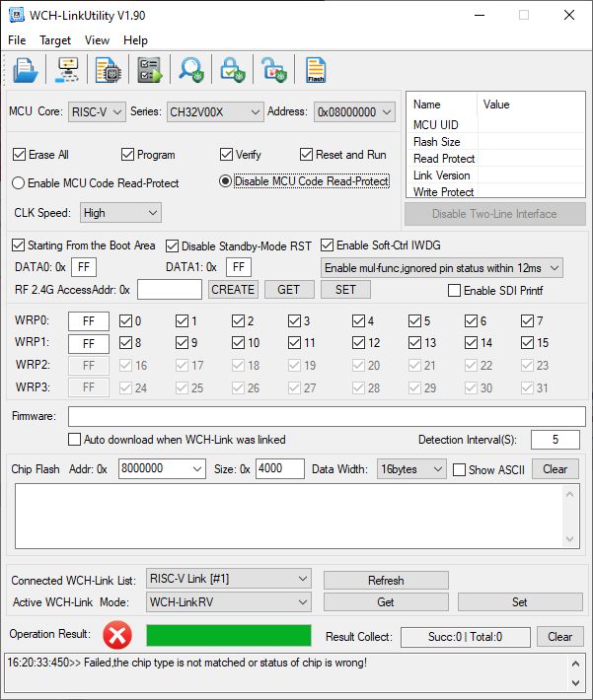Click the MCU UID row in info table

click(495, 124)
